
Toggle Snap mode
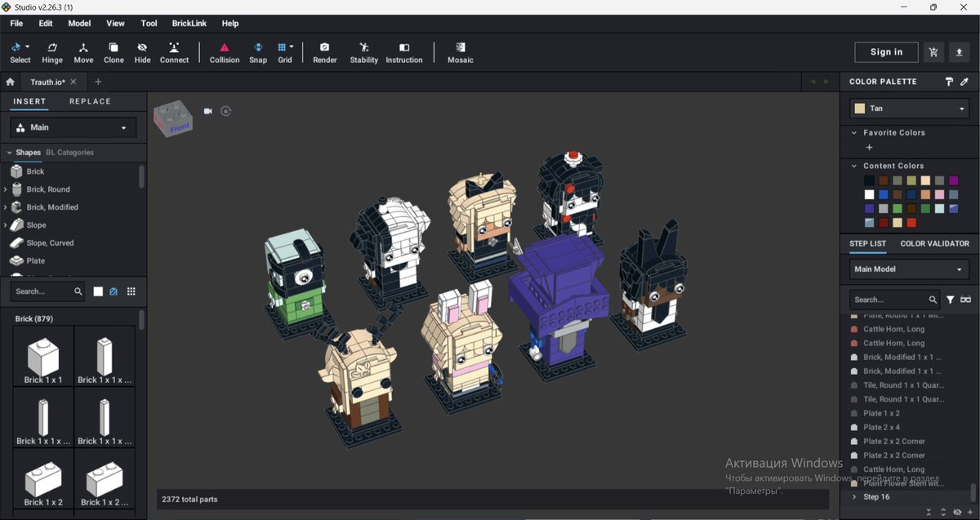click(258, 53)
